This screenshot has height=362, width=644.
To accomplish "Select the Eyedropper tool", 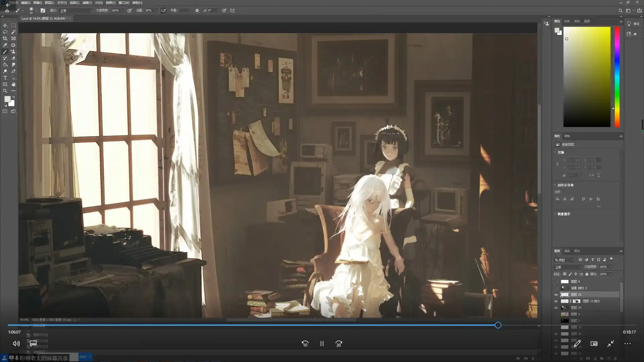I will pyautogui.click(x=5, y=45).
